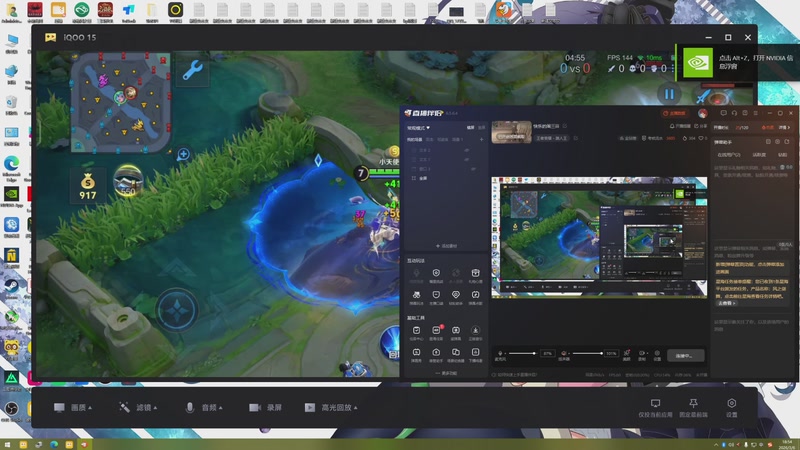This screenshot has height=450, width=800.
Task: Open 设置 next to the 连接中 button
Action: pyautogui.click(x=657, y=355)
